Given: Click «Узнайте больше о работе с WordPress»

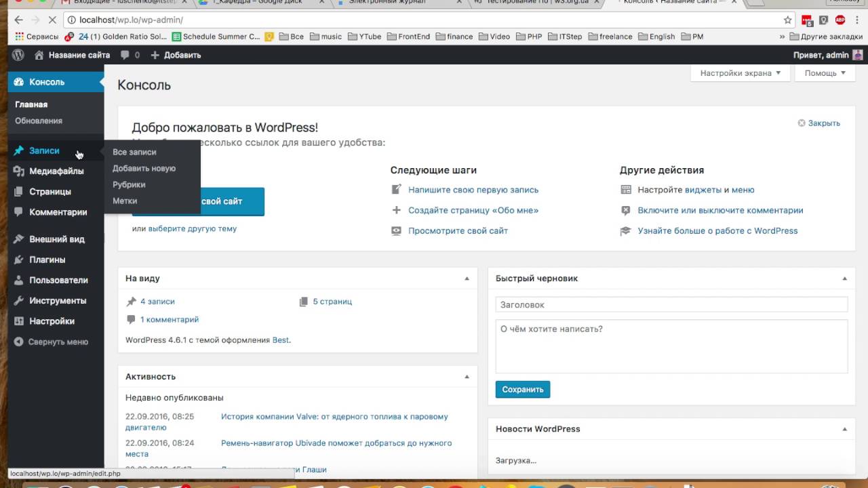Looking at the screenshot, I should coord(717,231).
